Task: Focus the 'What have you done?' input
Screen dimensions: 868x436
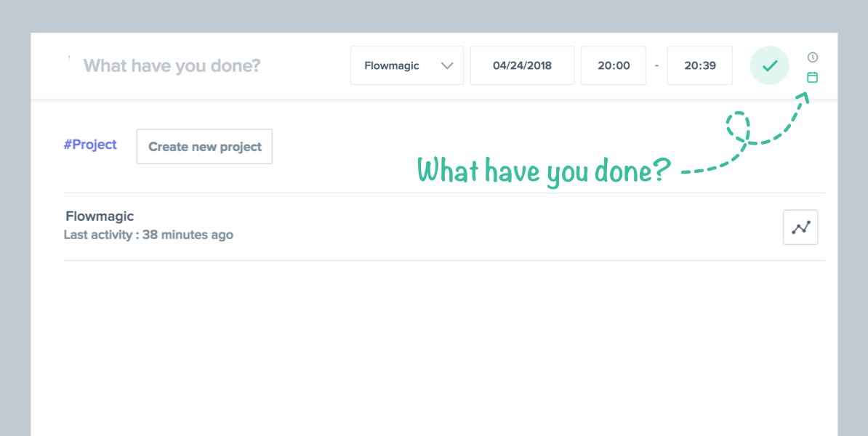Action: 172,66
